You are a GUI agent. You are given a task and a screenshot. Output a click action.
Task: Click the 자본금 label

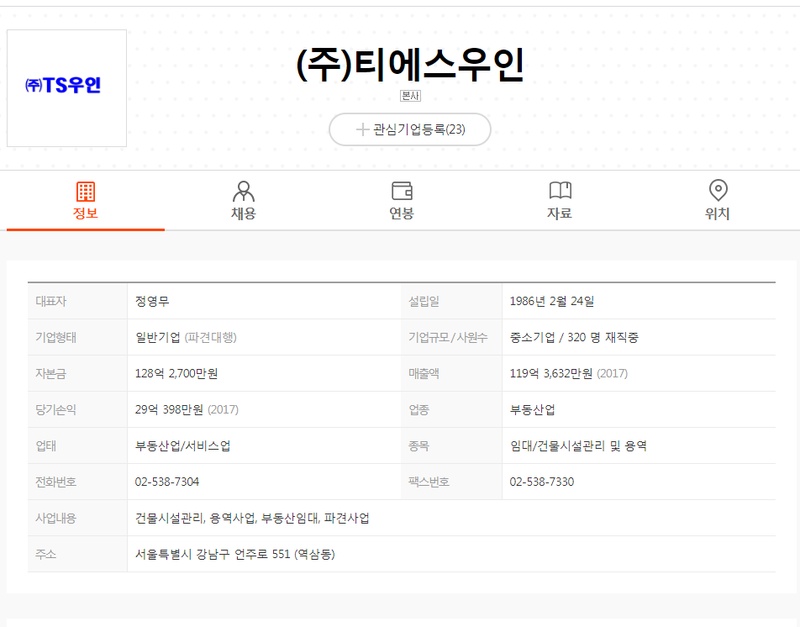(x=51, y=373)
